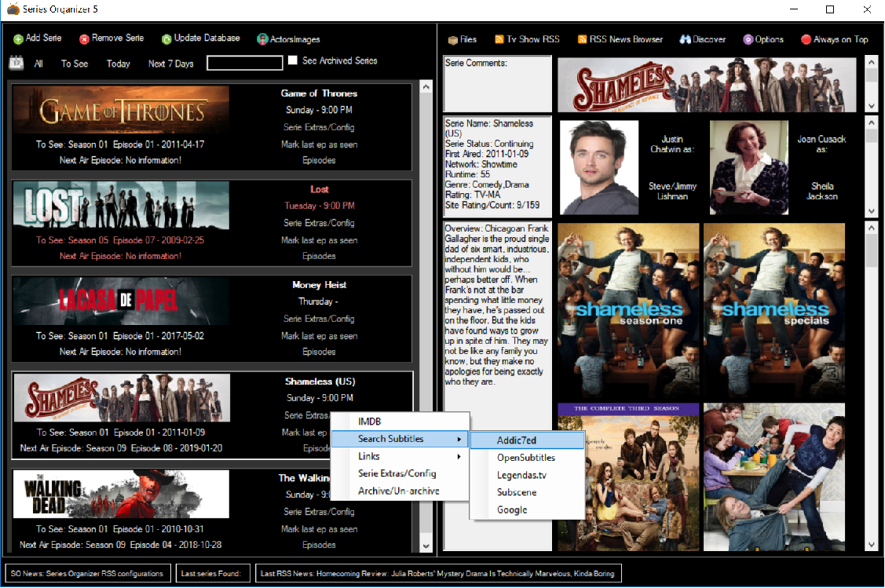This screenshot has width=885, height=588.
Task: Open Lost Serie Extras/Config
Action: coord(319,223)
